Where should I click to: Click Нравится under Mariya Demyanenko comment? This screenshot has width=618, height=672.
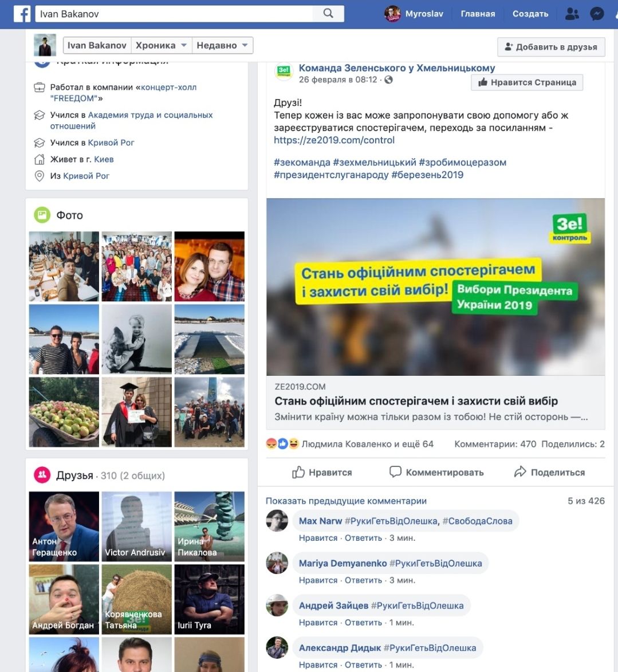pyautogui.click(x=318, y=580)
